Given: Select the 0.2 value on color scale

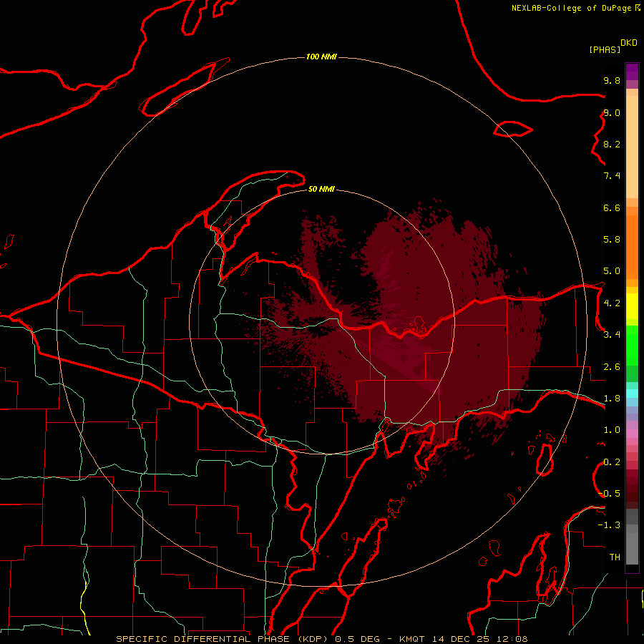Looking at the screenshot, I should (x=612, y=462).
